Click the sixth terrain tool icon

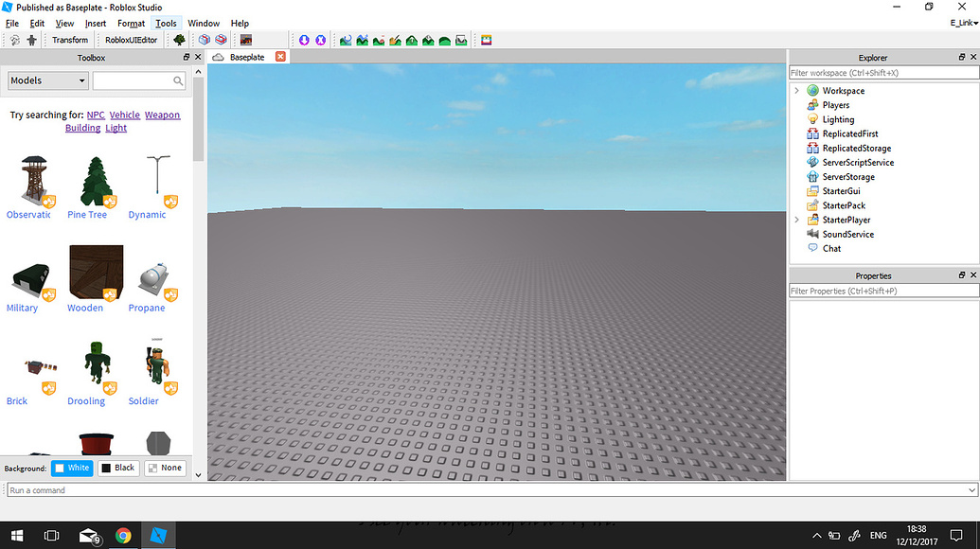(428, 40)
